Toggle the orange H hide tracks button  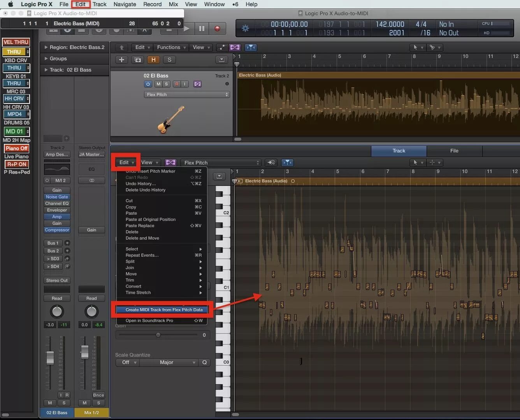153,60
